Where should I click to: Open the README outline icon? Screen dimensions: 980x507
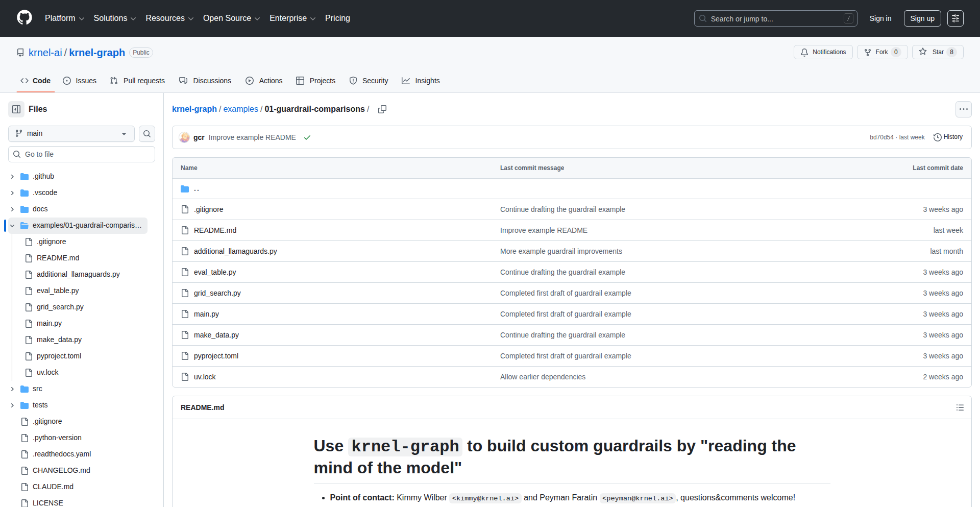[x=960, y=407]
